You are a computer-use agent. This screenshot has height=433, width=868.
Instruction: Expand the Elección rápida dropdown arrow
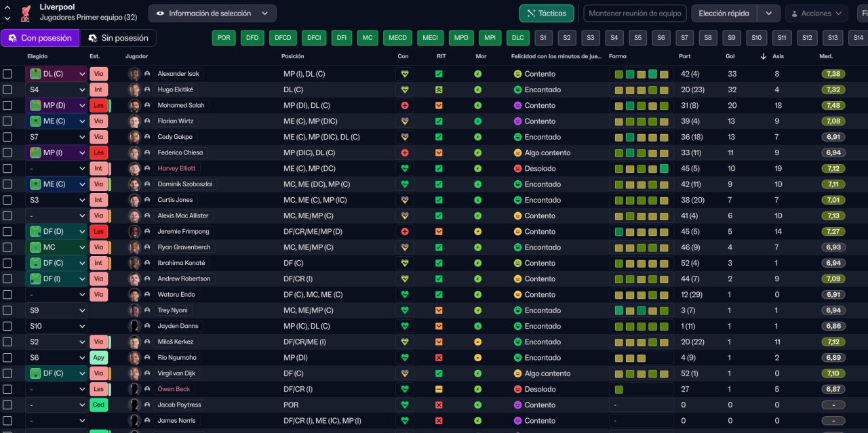coord(768,13)
